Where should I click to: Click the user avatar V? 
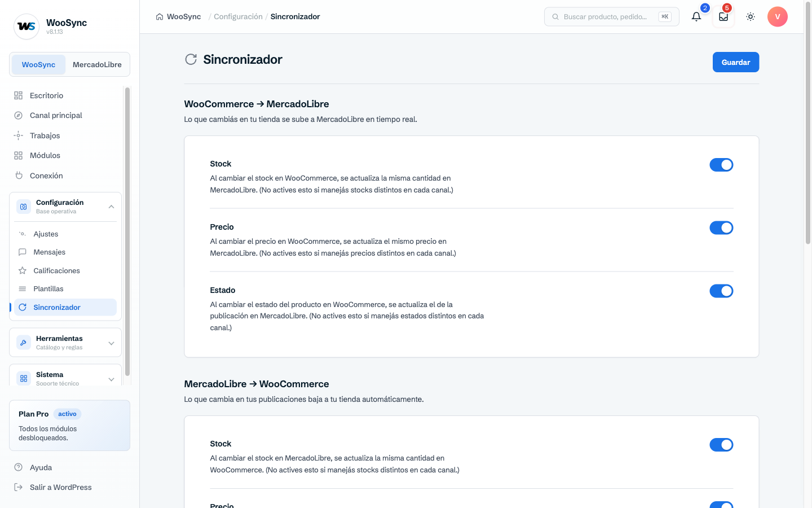pyautogui.click(x=778, y=17)
